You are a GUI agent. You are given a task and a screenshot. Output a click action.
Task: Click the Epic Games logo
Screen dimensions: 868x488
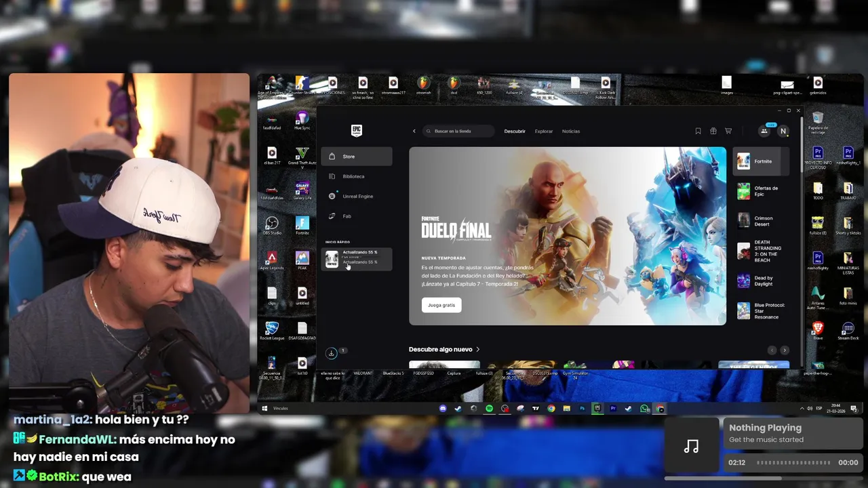(x=356, y=131)
